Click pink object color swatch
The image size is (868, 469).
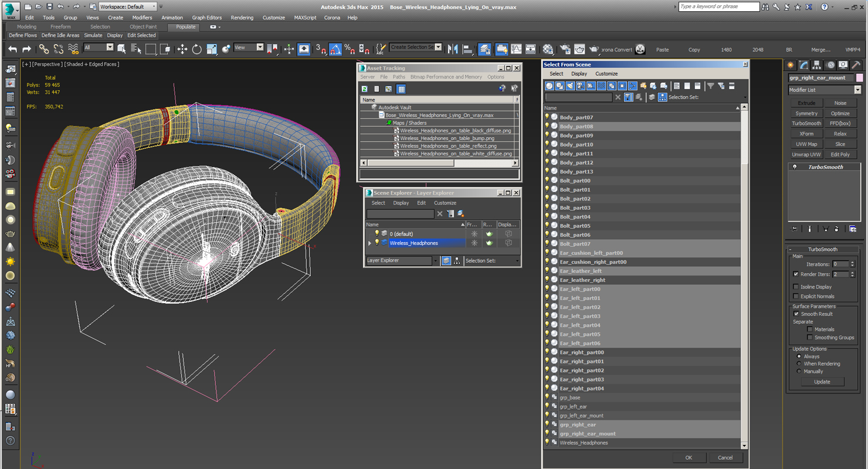coord(859,77)
